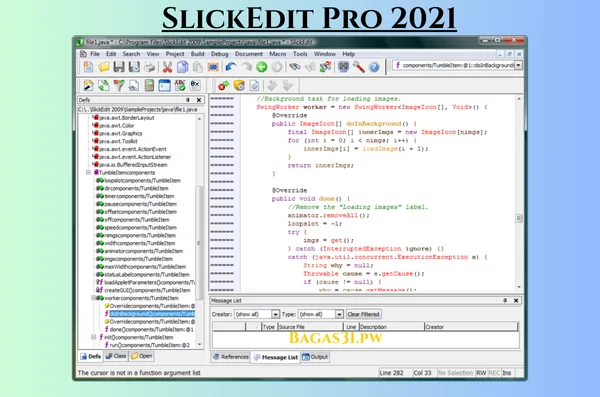Viewport: 600px width, 397px height.
Task: Click the 0x hex mode icon
Action: coord(195,85)
